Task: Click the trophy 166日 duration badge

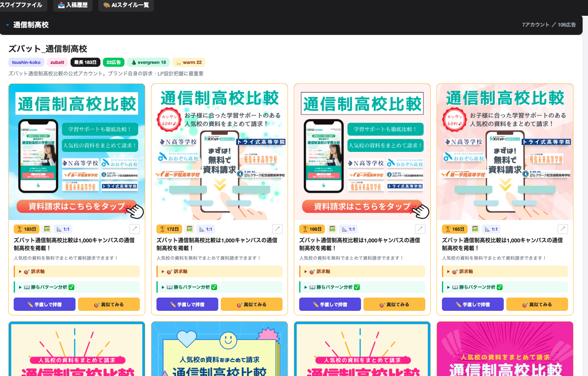Action: [312, 229]
